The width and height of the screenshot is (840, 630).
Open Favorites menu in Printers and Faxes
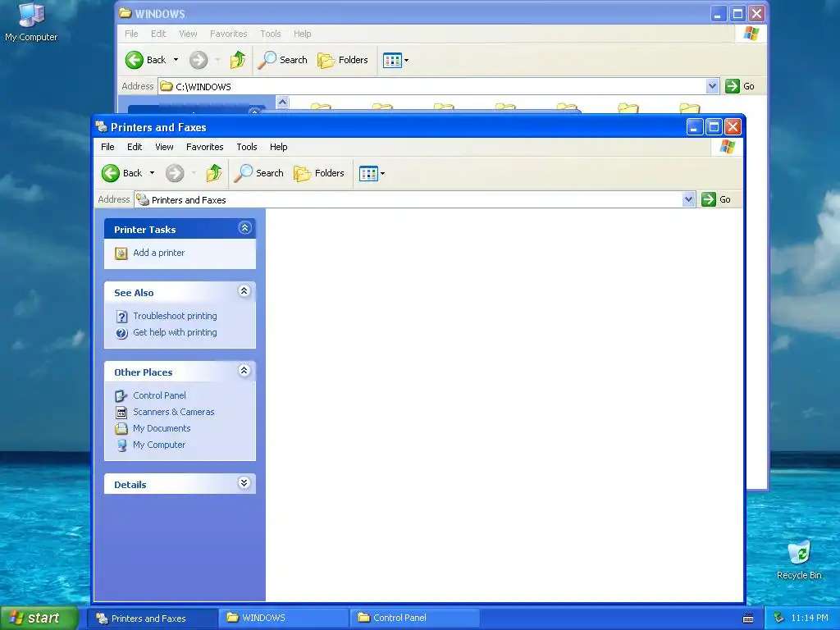click(x=204, y=147)
